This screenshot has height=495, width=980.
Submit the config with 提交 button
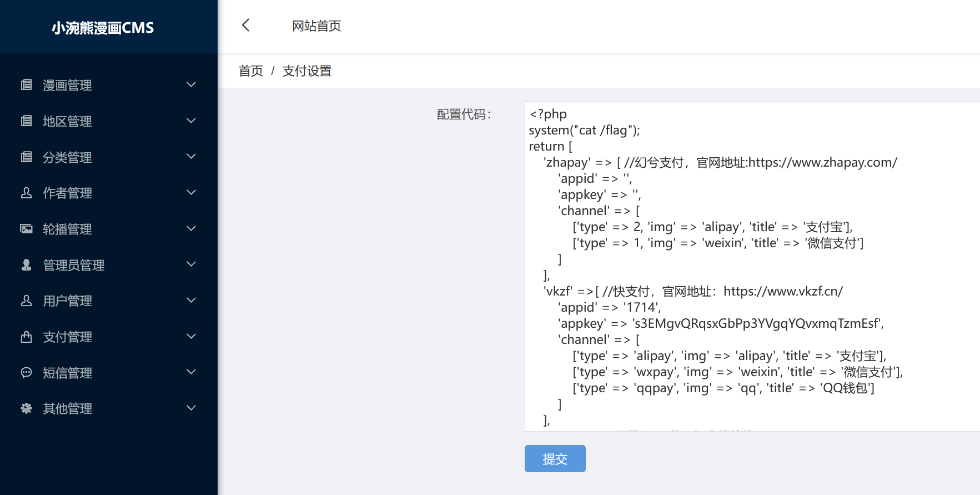tap(555, 458)
